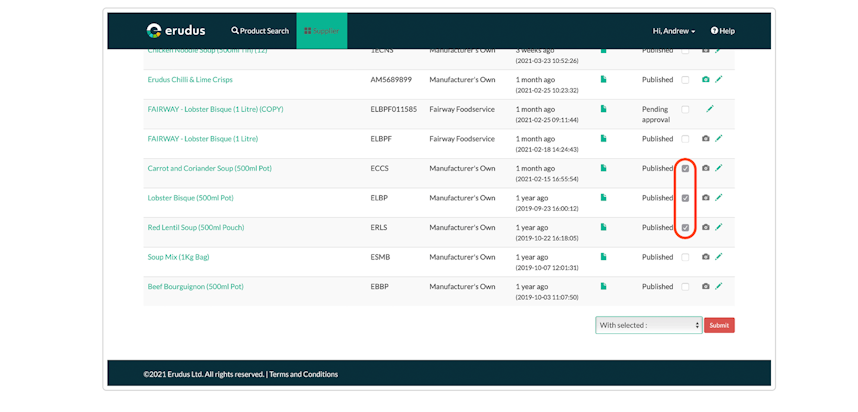
Task: Select product code ESMB
Action: 380,257
